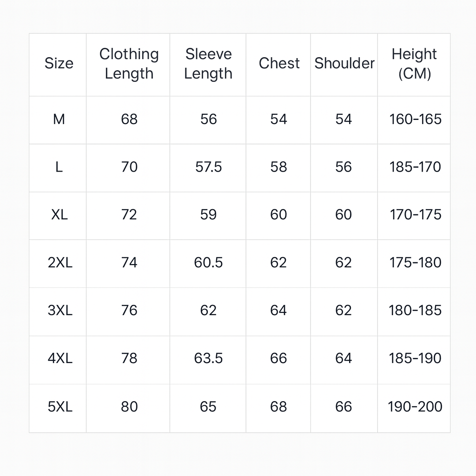The image size is (476, 476).
Task: Select the 190-200 height range cell
Action: [x=415, y=407]
